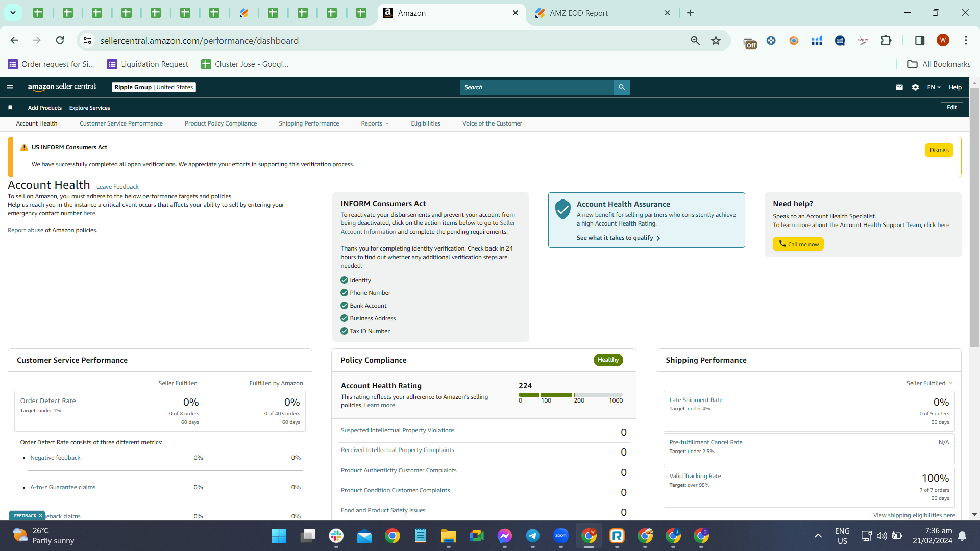The width and height of the screenshot is (980, 551).
Task: Open the EN language dropdown
Action: pos(934,87)
